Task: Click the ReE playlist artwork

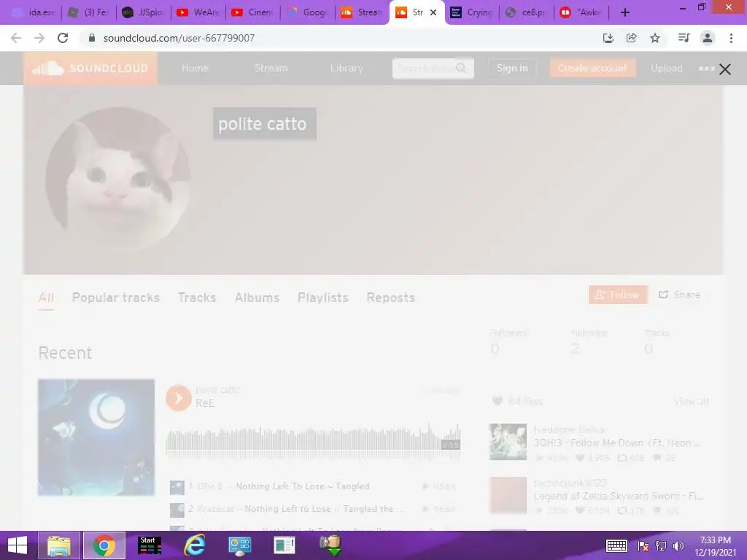Action: tap(96, 437)
